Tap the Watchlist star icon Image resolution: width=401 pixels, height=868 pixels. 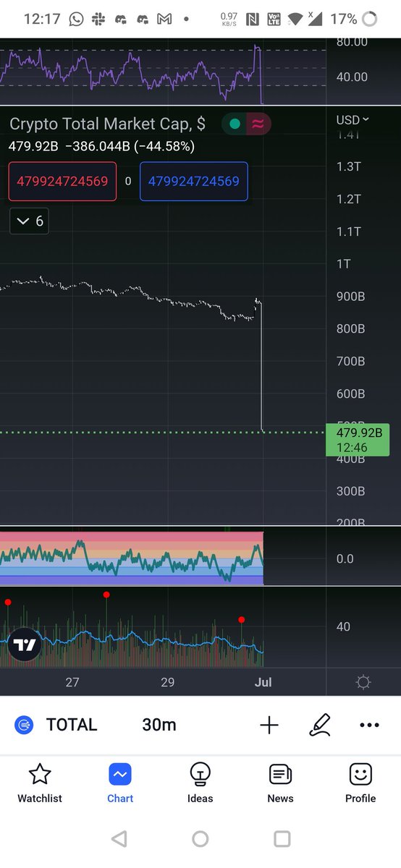(40, 775)
